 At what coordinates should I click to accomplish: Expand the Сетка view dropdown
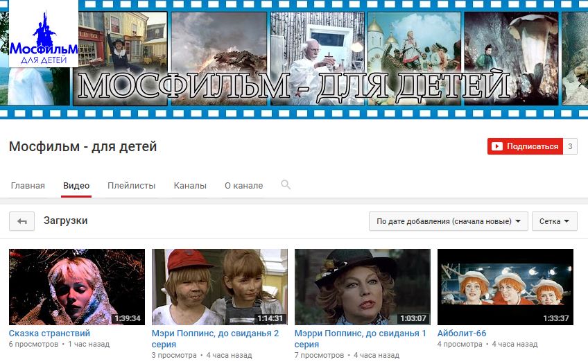555,221
